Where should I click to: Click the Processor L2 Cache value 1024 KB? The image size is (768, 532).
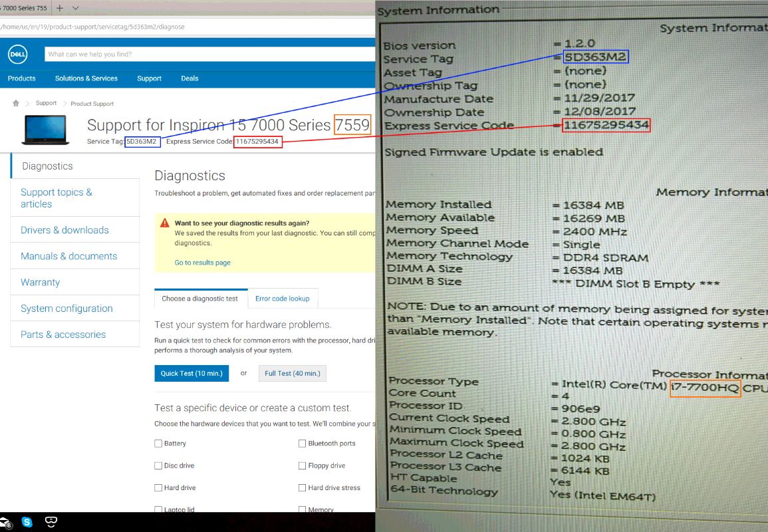(x=585, y=459)
